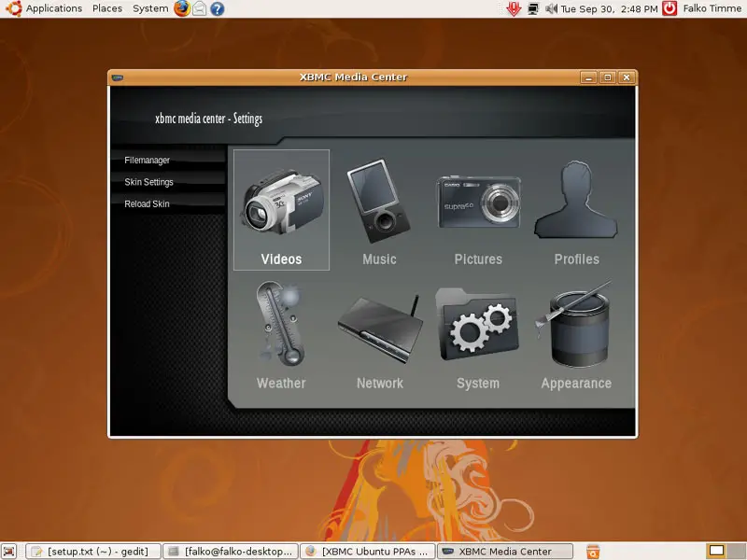Click the Pictures label

pos(478,259)
